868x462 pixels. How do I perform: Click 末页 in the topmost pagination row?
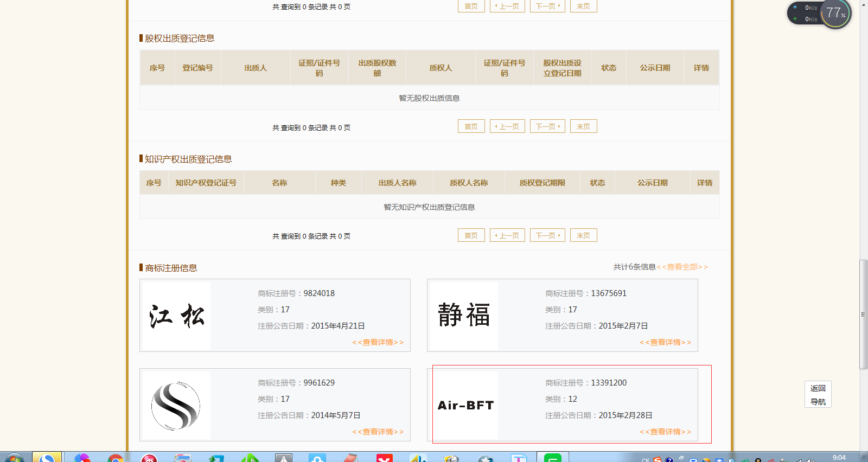[584, 6]
